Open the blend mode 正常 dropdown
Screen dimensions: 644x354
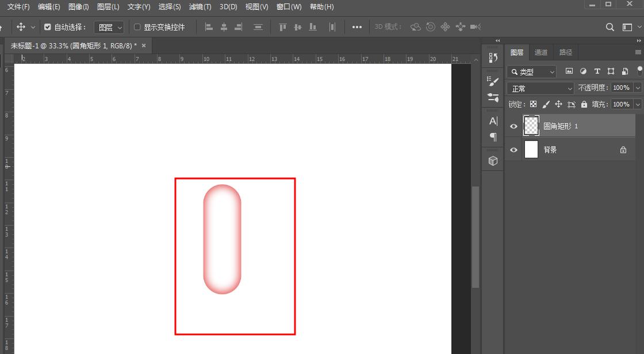539,87
